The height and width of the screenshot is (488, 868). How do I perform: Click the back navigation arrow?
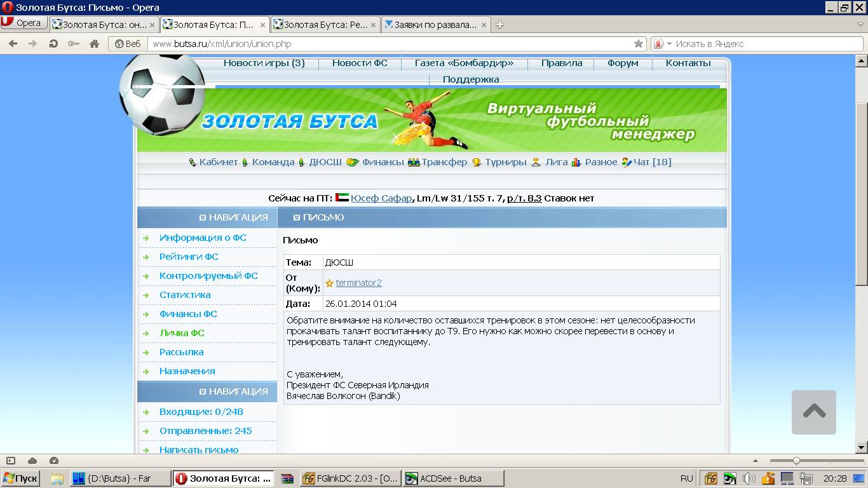coord(13,44)
